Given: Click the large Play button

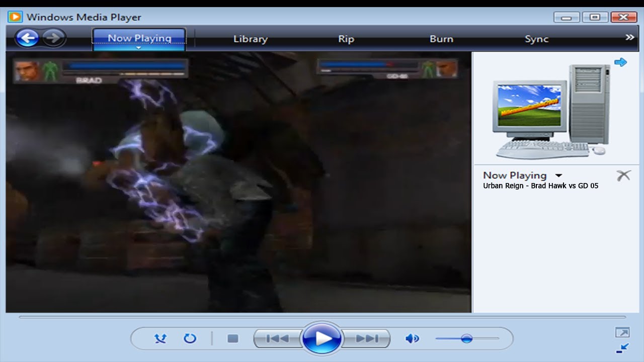Looking at the screenshot, I should click(322, 338).
